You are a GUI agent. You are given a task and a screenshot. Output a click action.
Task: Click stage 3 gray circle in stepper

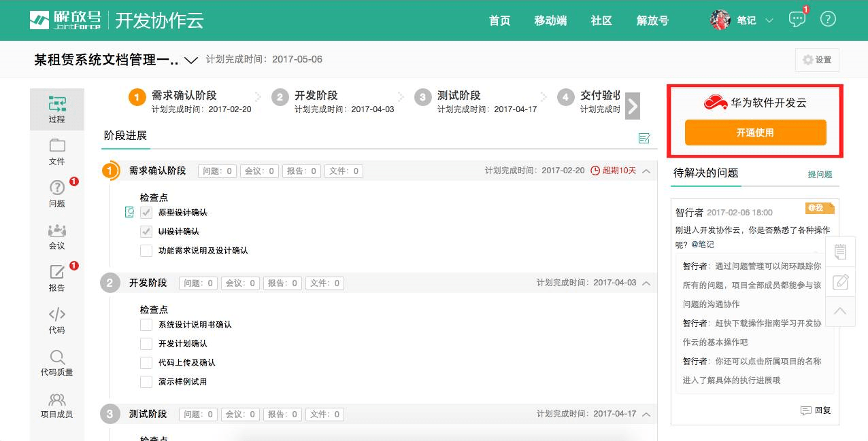(x=423, y=97)
